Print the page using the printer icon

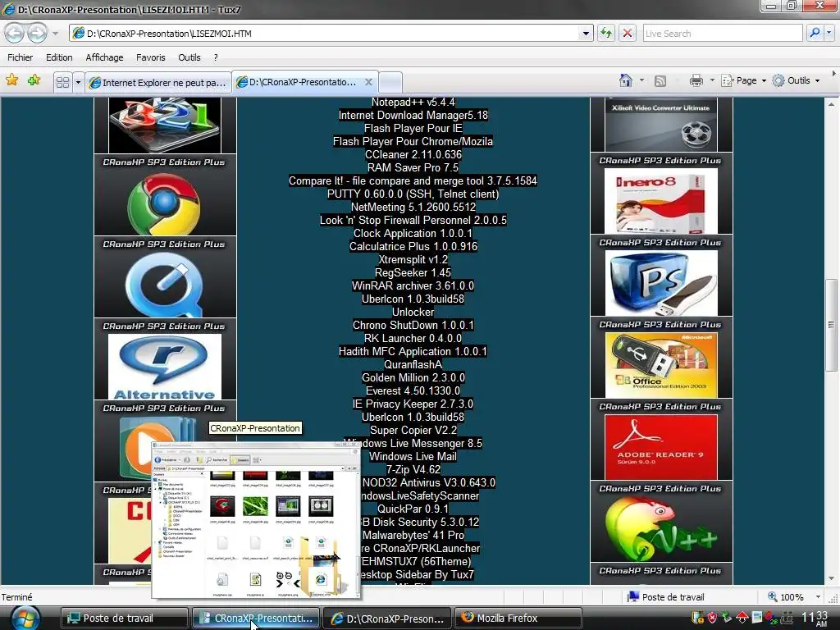[x=696, y=81]
